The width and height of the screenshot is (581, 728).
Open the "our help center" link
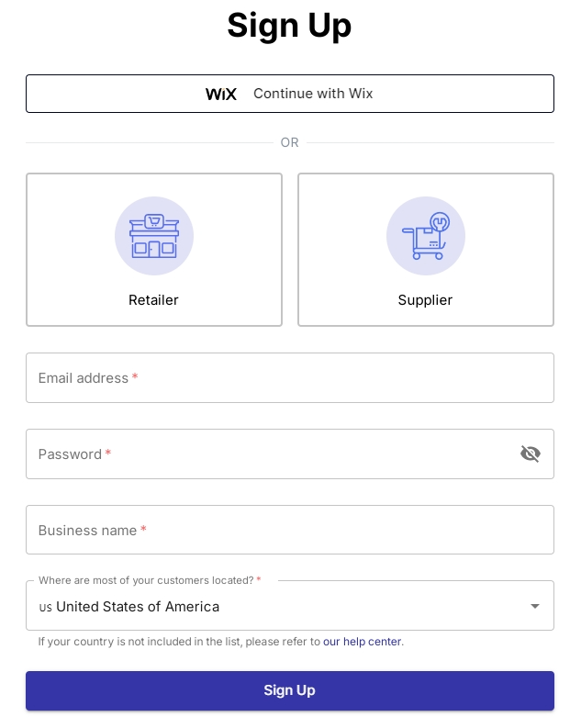(363, 642)
